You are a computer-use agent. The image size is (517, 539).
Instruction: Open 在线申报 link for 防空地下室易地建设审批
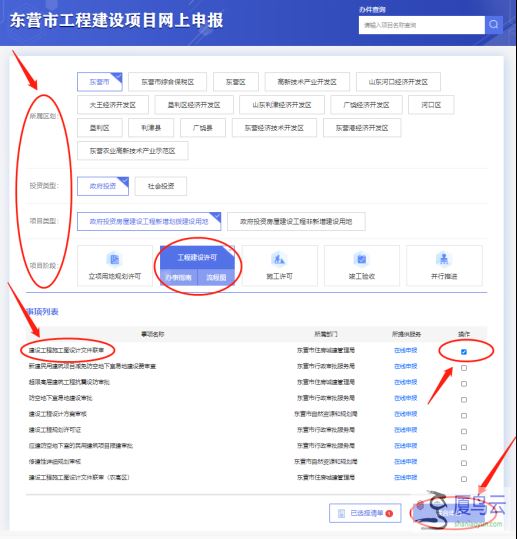(x=406, y=398)
